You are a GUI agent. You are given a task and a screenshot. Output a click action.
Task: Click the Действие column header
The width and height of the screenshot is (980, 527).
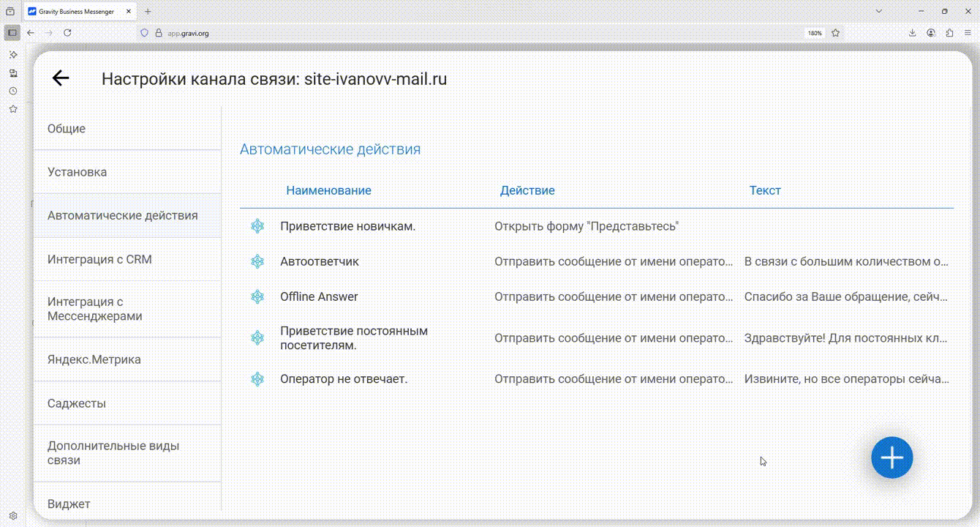527,190
